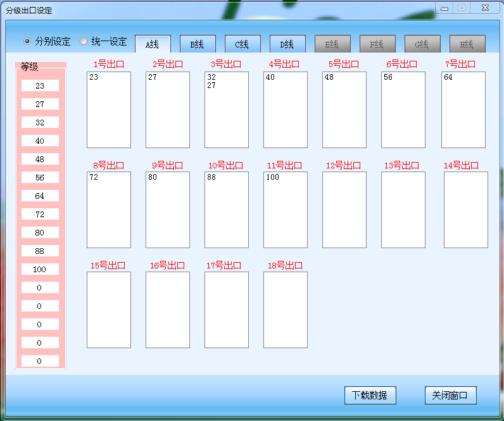Click the grade field containing 23

tap(40, 85)
